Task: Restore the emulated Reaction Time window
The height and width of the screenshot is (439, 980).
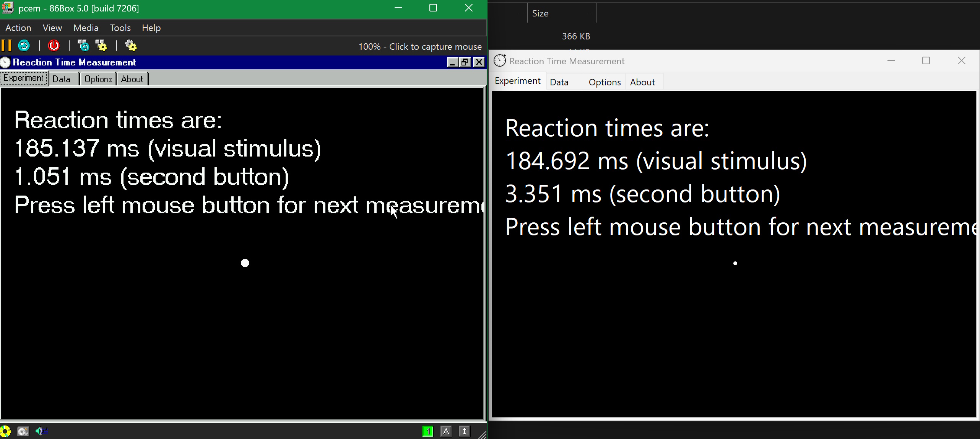Action: click(465, 62)
